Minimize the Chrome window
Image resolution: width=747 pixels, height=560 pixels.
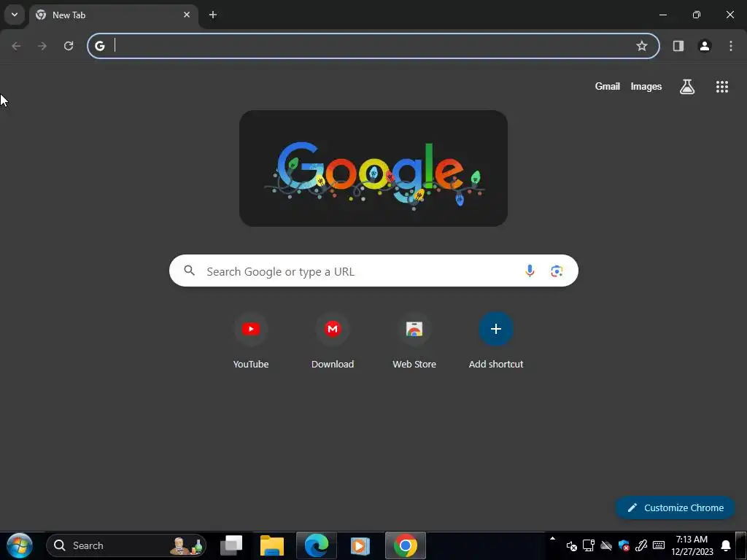pyautogui.click(x=662, y=15)
